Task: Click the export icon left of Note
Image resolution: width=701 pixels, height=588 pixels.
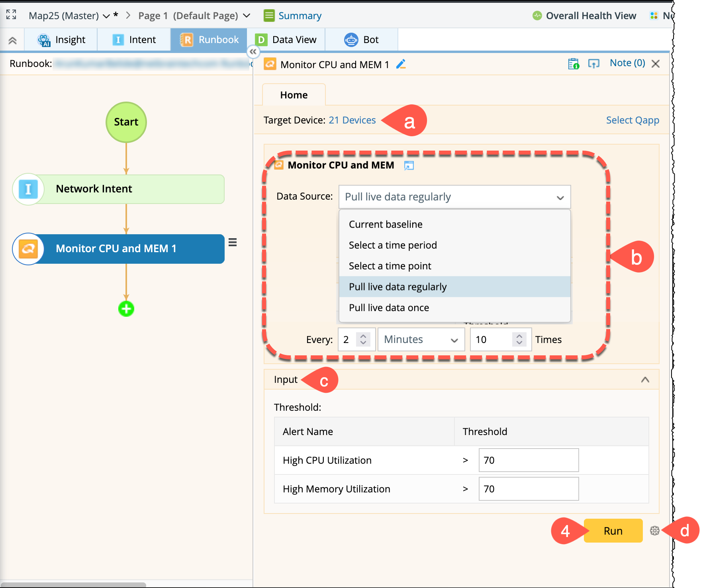Action: (593, 64)
